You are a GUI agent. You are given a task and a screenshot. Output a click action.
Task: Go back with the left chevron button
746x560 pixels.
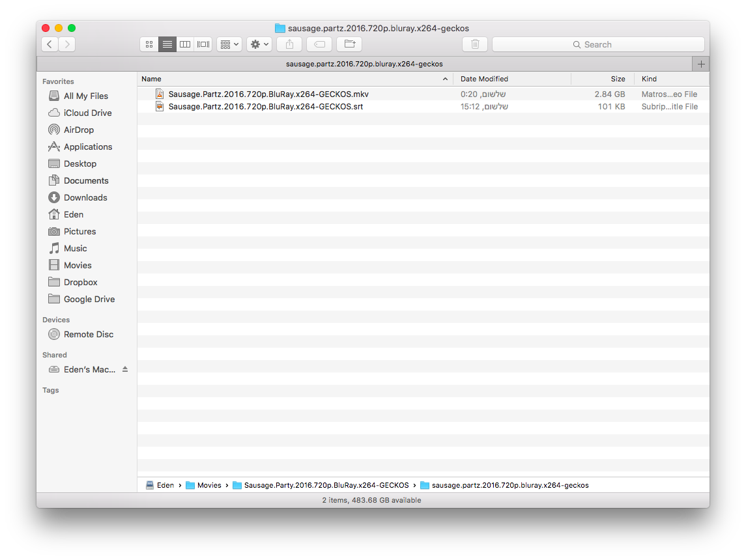point(50,44)
